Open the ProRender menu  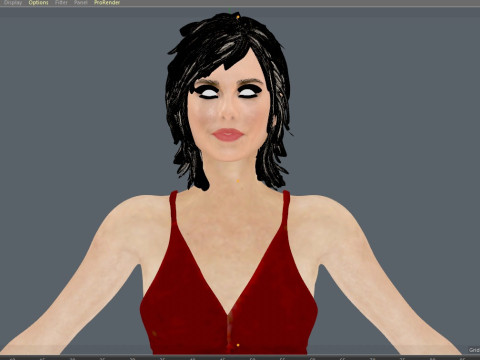(107, 3)
